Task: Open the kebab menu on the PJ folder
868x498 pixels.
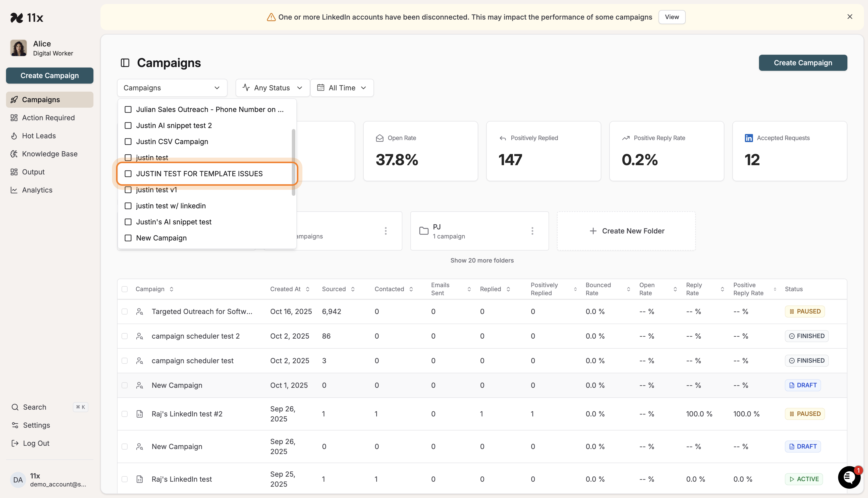Action: pos(532,231)
